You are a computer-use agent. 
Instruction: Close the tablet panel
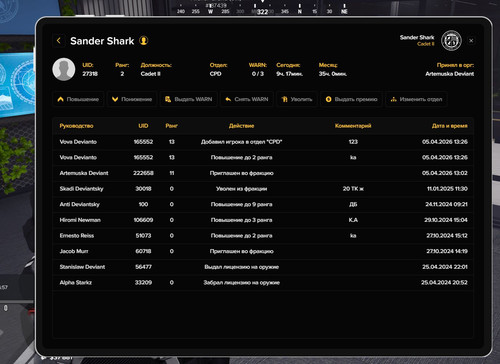(x=471, y=41)
